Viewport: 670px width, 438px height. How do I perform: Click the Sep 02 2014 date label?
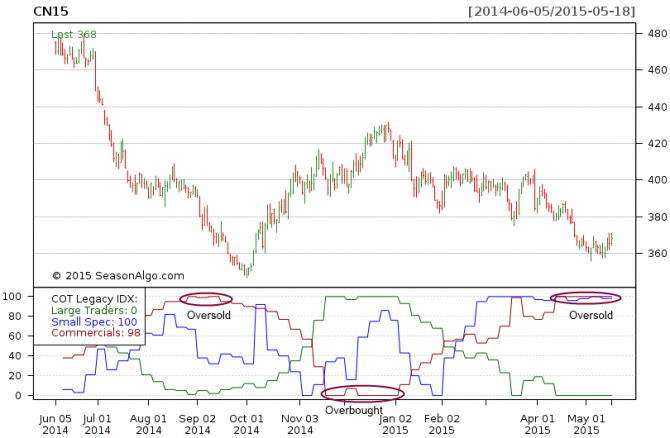[197, 424]
